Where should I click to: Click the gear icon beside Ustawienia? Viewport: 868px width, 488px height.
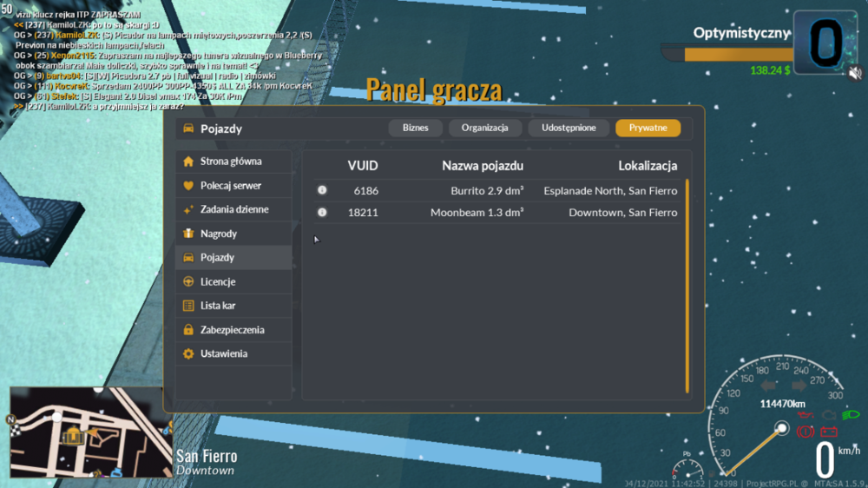[188, 353]
